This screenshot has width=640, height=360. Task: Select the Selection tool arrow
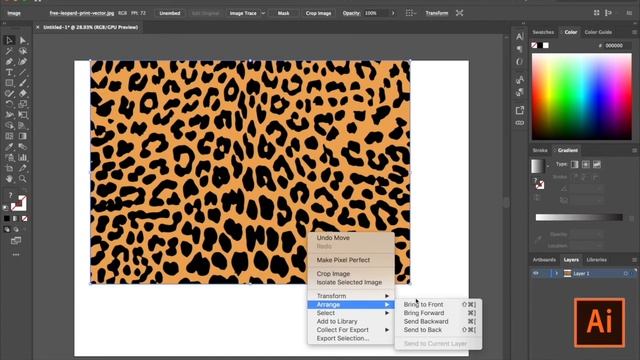[9, 40]
